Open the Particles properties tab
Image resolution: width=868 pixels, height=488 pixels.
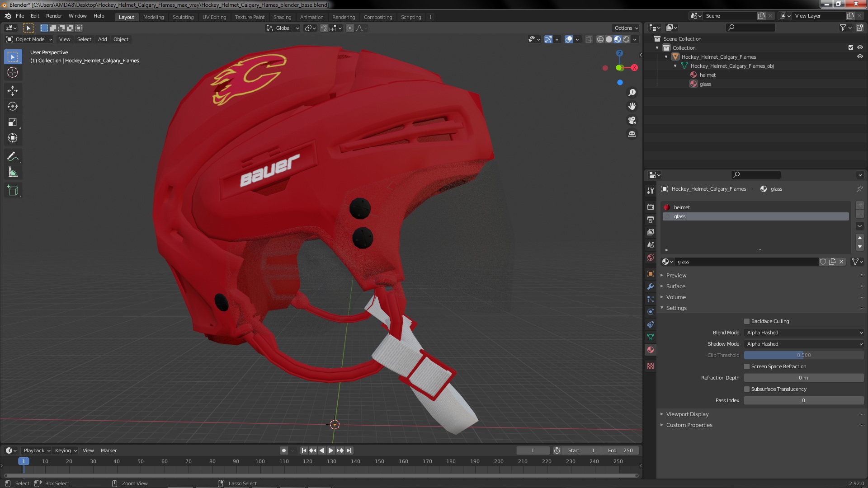[651, 299]
